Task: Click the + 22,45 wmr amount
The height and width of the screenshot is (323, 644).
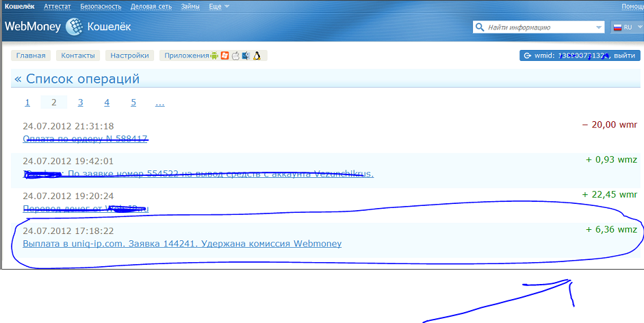Action: click(x=610, y=194)
